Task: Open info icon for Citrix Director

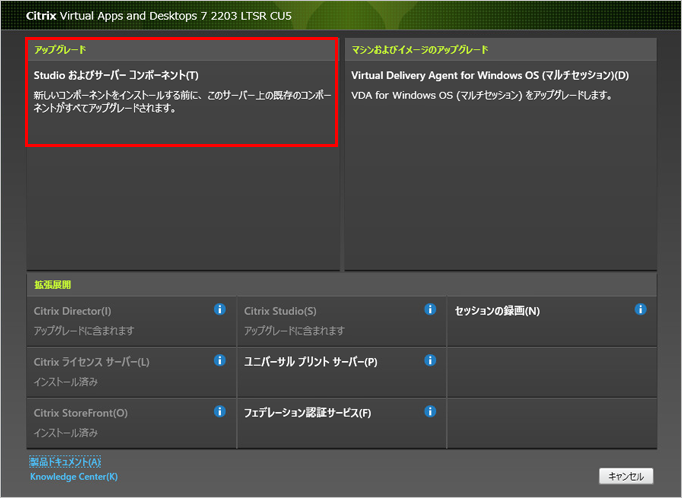Action: (220, 309)
